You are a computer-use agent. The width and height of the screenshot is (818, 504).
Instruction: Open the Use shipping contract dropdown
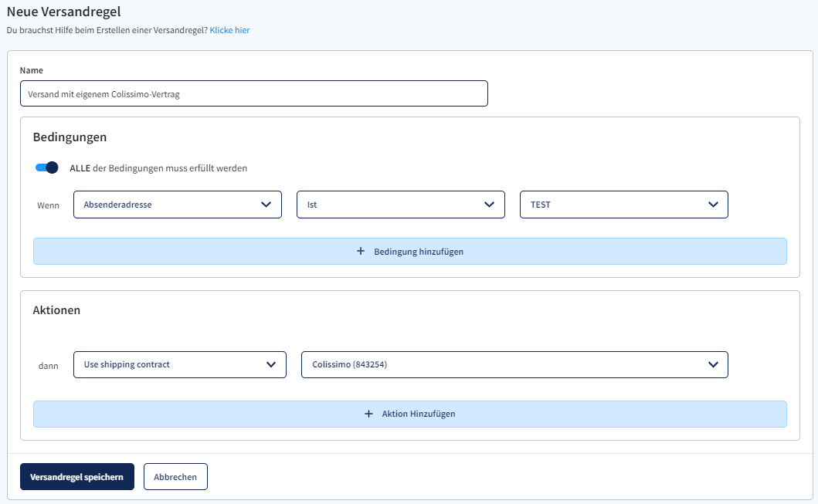coord(180,364)
